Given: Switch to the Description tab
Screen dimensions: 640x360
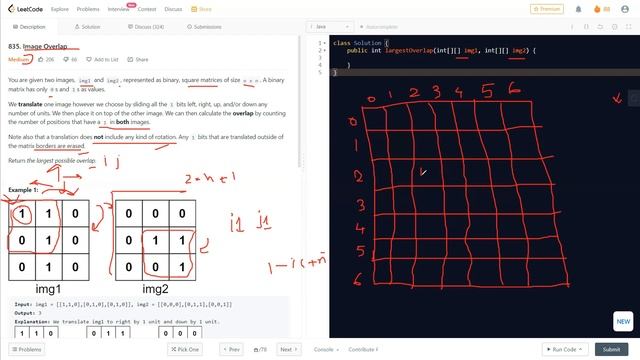Looking at the screenshot, I should click(29, 27).
